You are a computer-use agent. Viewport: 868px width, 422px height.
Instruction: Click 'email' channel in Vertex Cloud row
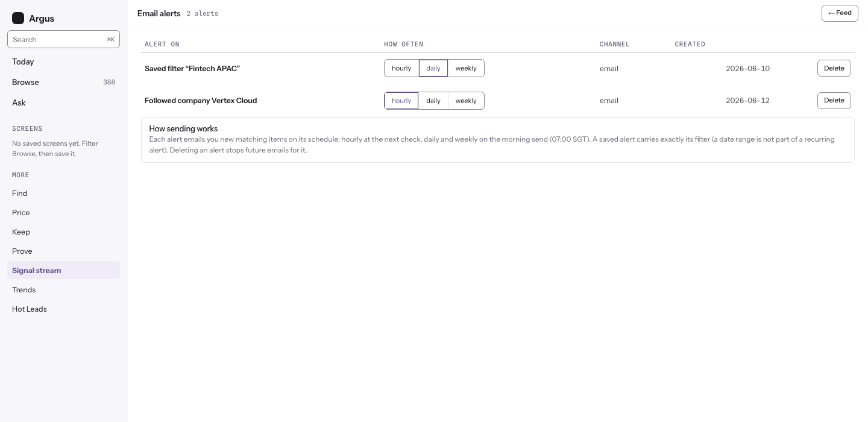[x=609, y=101]
